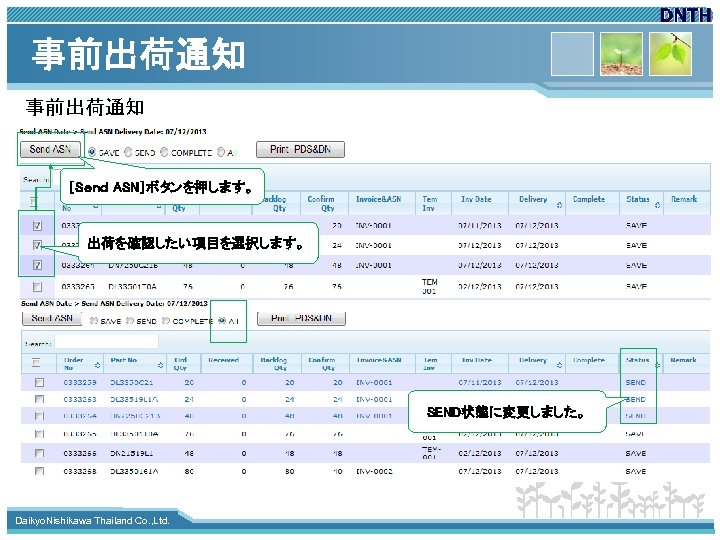The width and height of the screenshot is (720, 540).
Task: Select COMPLETE radio in upper filter row
Action: click(x=164, y=152)
